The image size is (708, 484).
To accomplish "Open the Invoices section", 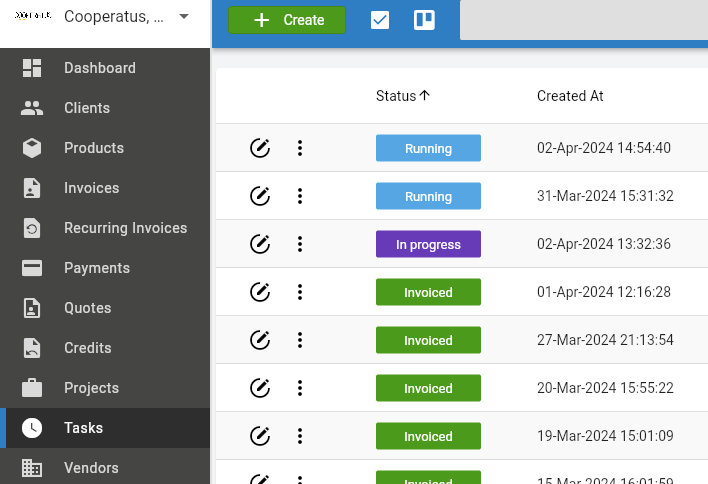I will [x=105, y=188].
